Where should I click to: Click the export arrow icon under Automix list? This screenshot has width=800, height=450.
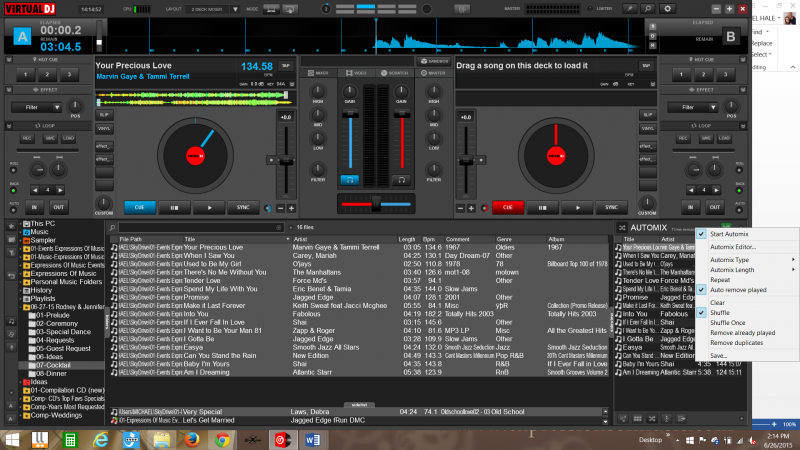pyautogui.click(x=681, y=418)
